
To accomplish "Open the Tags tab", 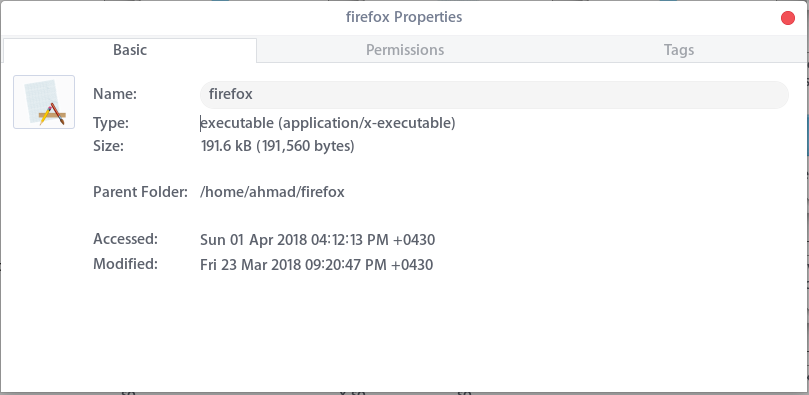I will coord(678,50).
